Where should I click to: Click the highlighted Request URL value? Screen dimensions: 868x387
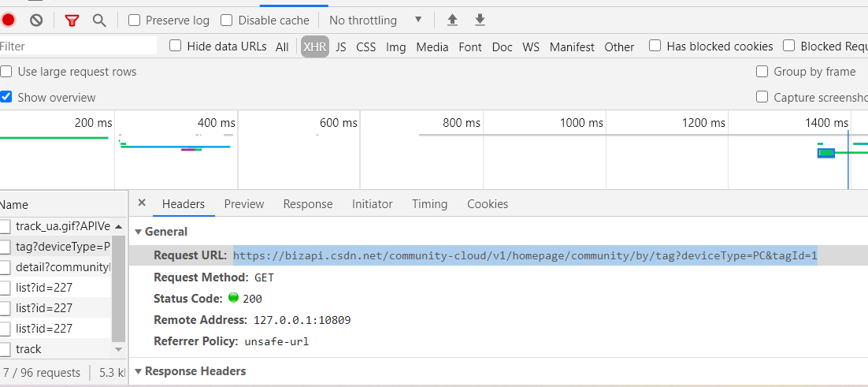(x=525, y=256)
